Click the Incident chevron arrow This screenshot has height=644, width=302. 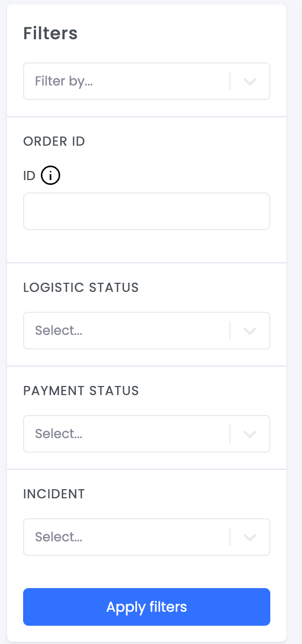pos(250,537)
